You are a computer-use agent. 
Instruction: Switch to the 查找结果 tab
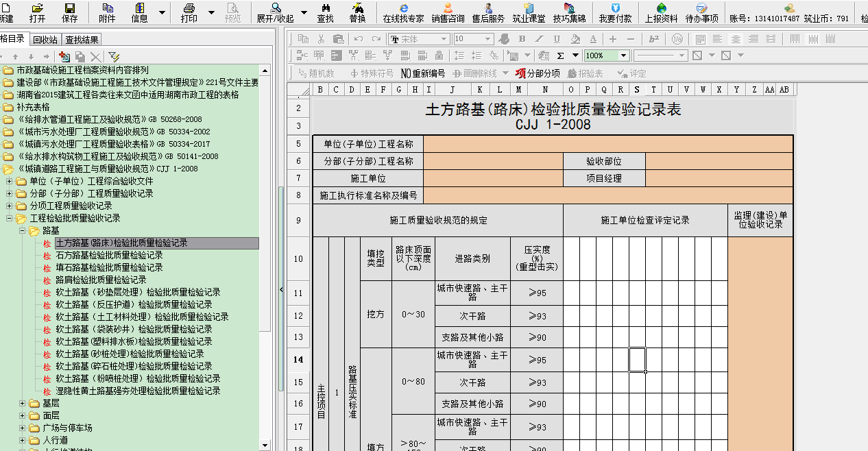(82, 40)
